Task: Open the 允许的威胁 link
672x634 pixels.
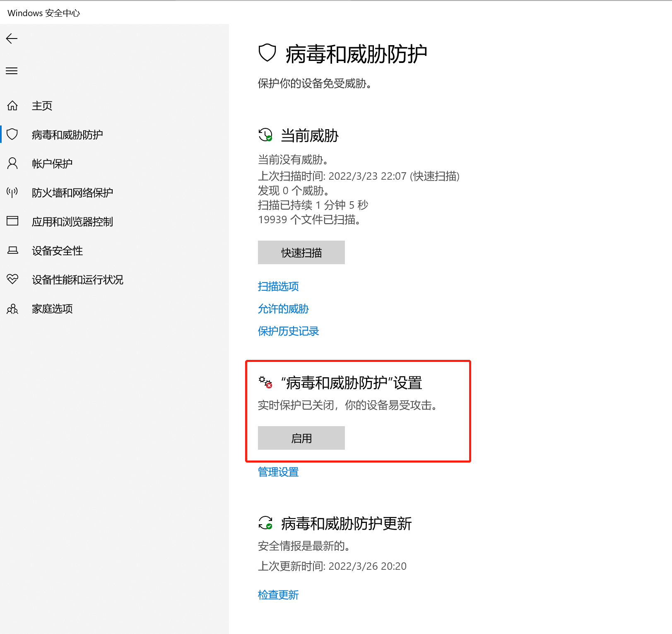Action: click(283, 309)
